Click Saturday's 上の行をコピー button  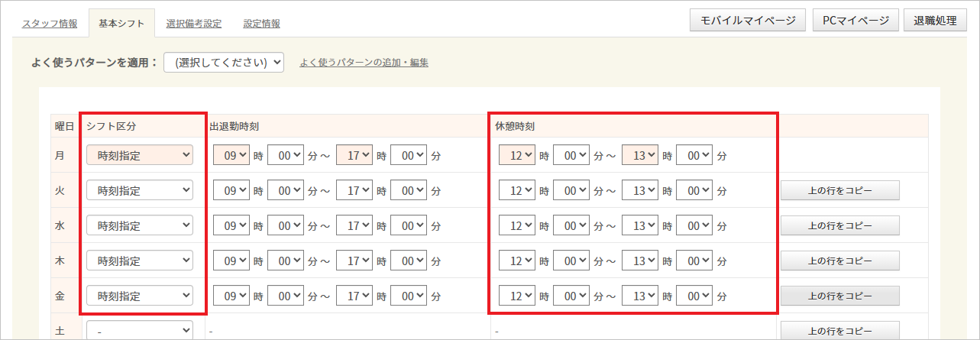839,331
